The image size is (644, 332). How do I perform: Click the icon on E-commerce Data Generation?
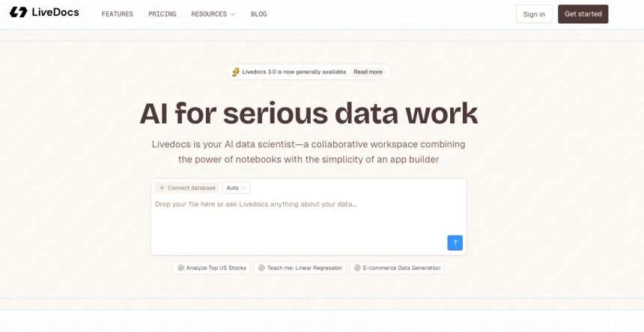[357, 268]
